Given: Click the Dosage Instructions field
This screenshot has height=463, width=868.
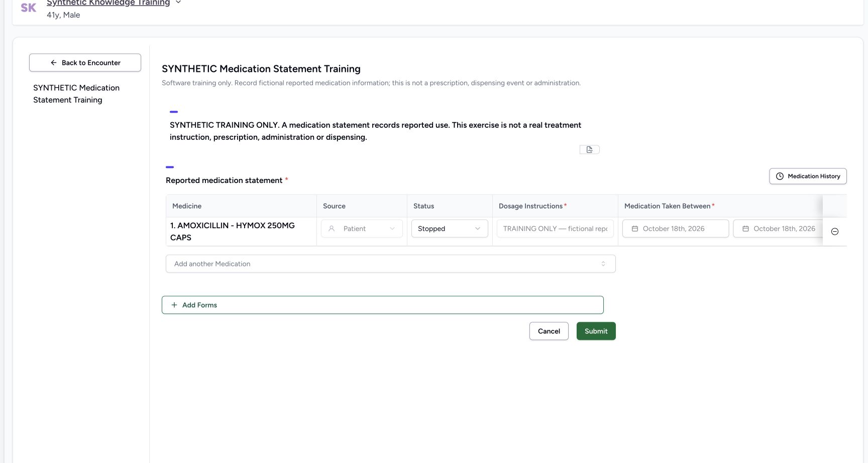Looking at the screenshot, I should (555, 229).
